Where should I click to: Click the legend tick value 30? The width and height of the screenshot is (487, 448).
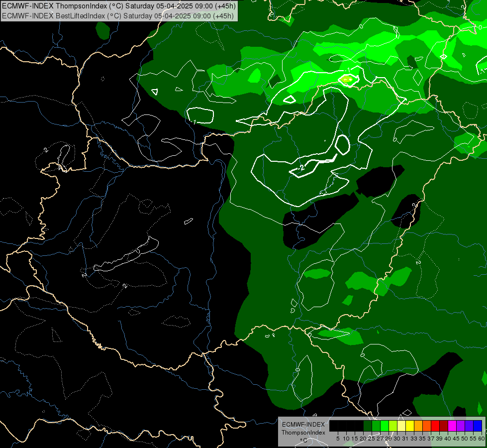tap(397, 439)
